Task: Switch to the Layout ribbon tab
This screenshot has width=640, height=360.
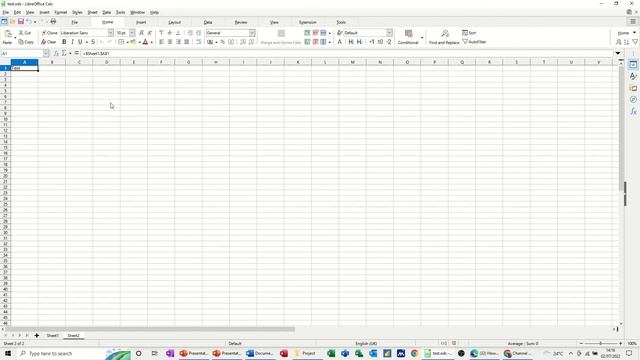Action: coord(174,22)
